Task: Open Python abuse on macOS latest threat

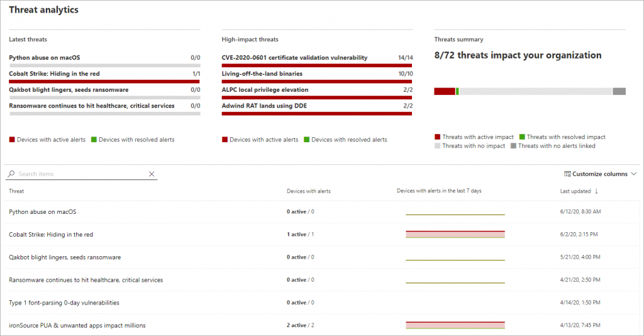Action: 45,57
